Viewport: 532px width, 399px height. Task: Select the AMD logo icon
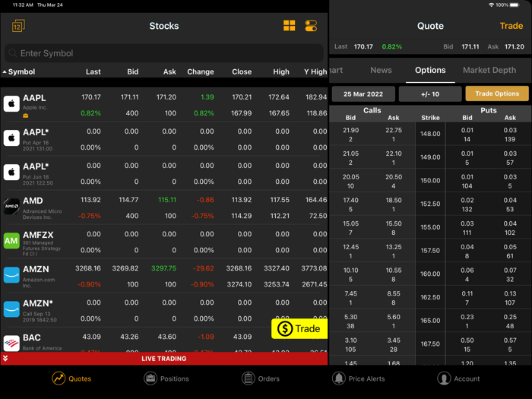pyautogui.click(x=11, y=207)
